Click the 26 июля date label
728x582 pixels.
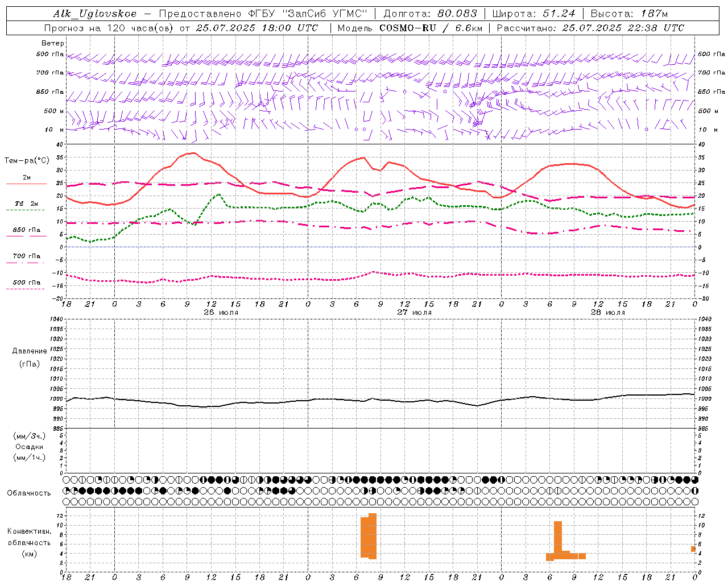[221, 313]
